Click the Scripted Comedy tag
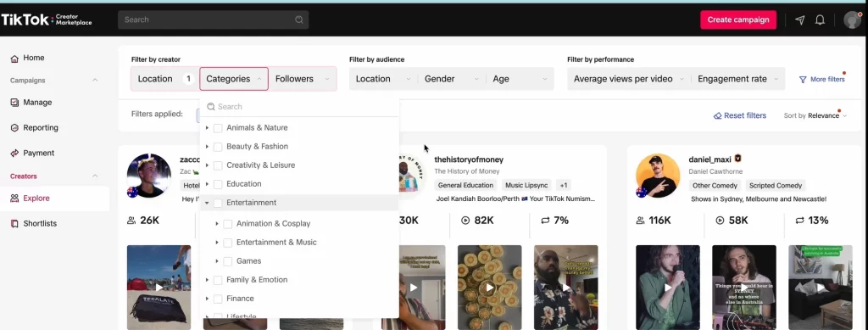The height and width of the screenshot is (330, 868). tap(776, 186)
